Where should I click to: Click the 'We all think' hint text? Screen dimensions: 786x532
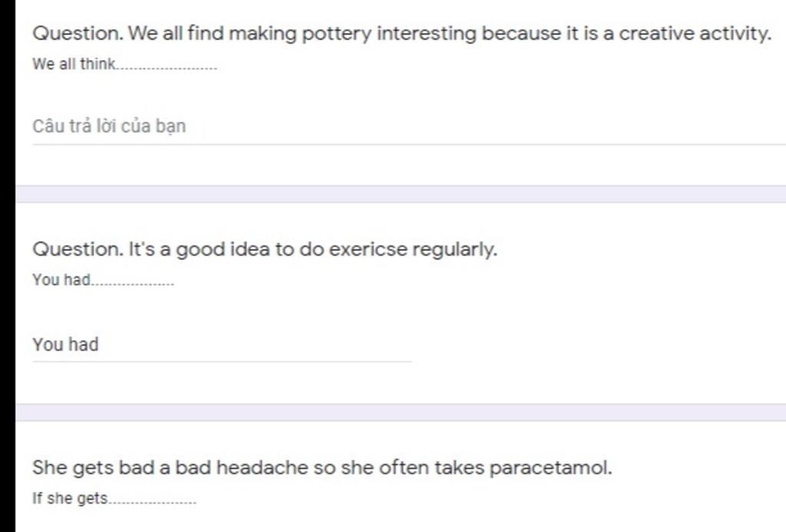point(125,64)
